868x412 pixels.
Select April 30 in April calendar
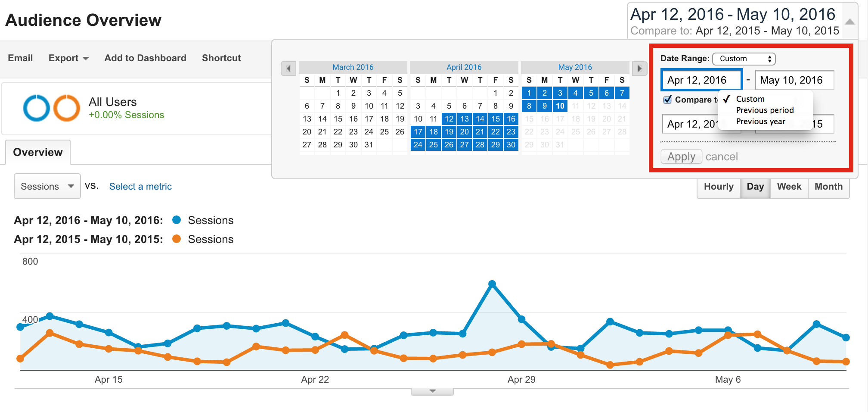[511, 145]
